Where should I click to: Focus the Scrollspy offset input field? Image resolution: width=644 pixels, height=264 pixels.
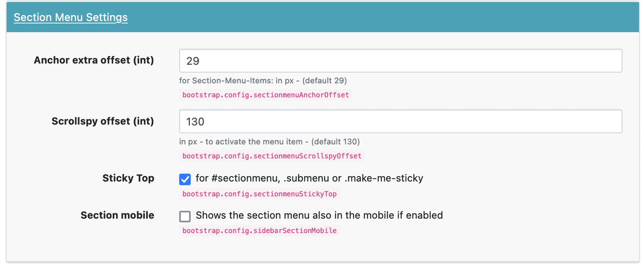401,121
